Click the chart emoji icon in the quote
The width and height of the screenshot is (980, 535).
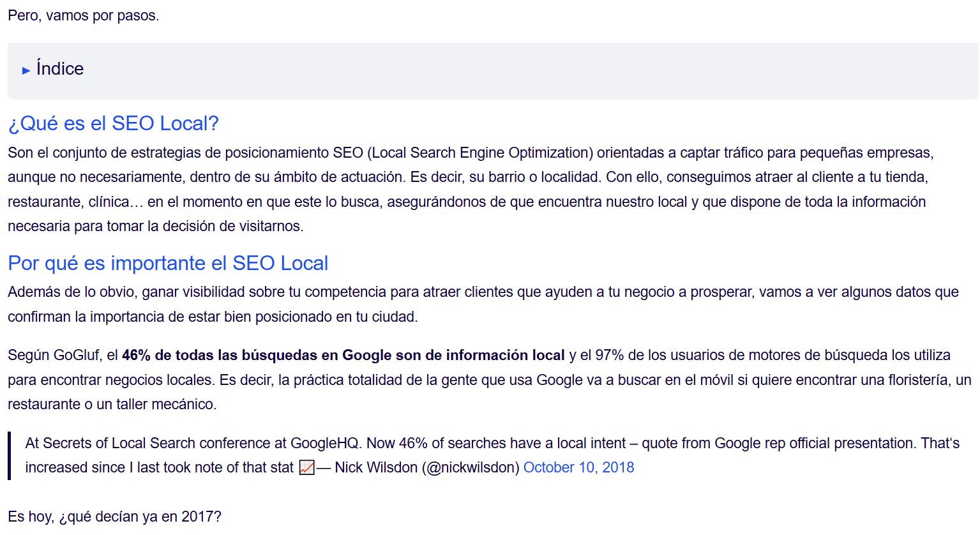tap(306, 467)
